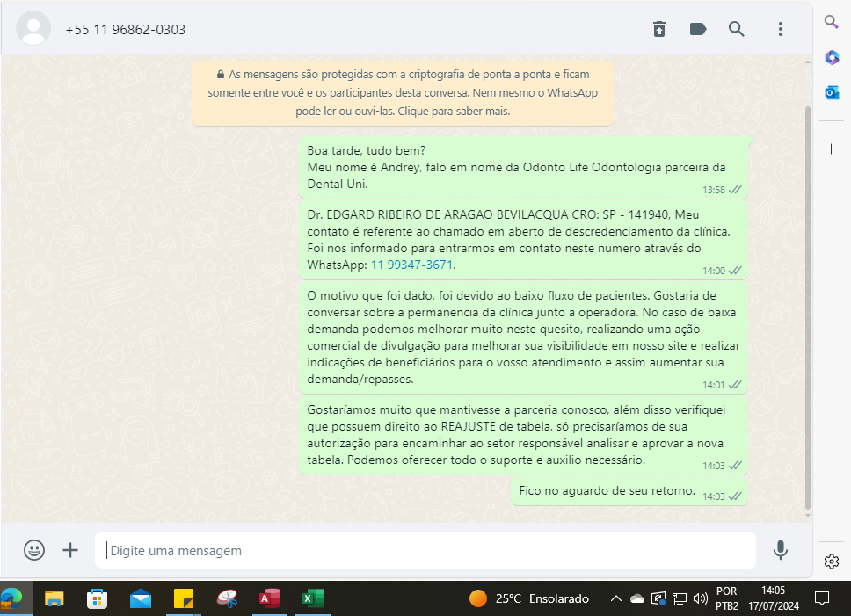The width and height of the screenshot is (851, 616).
Task: Open Microsoft Store from the taskbar
Action: click(98, 598)
